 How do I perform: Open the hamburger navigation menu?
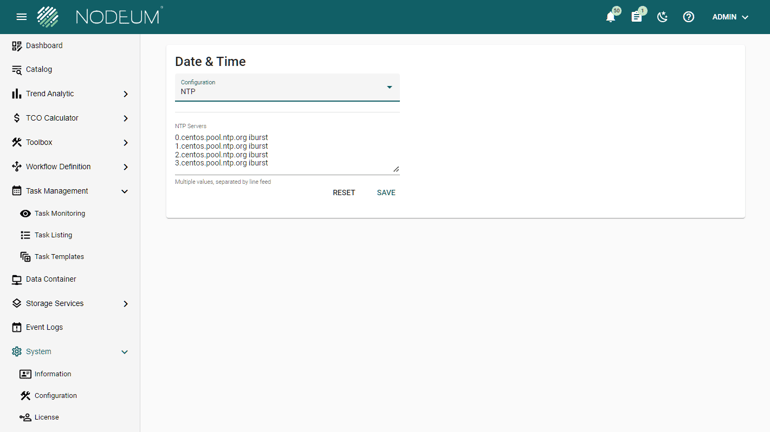[22, 17]
